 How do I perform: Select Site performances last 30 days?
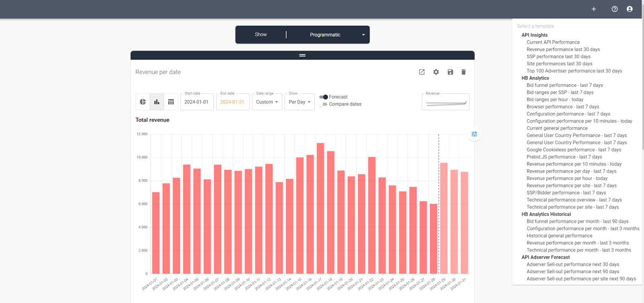559,64
